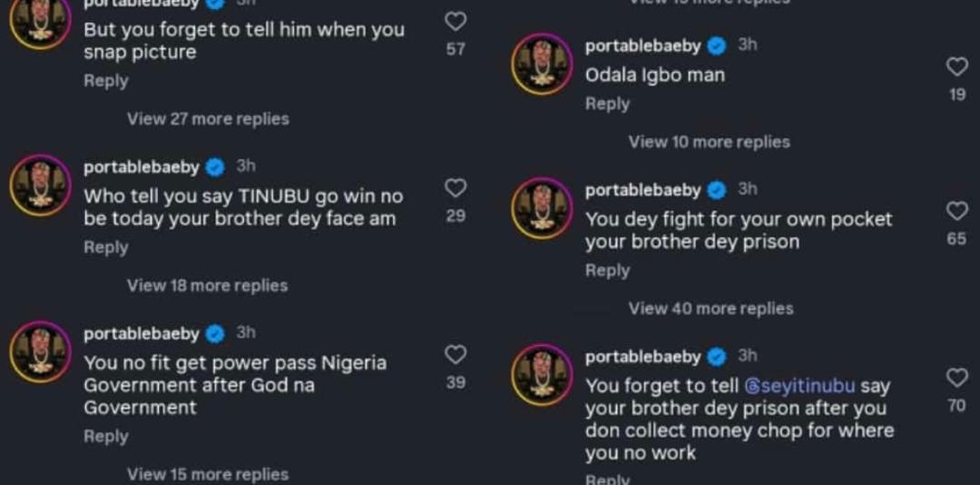Click verified badge on "TINUBU go win" comment

[215, 167]
